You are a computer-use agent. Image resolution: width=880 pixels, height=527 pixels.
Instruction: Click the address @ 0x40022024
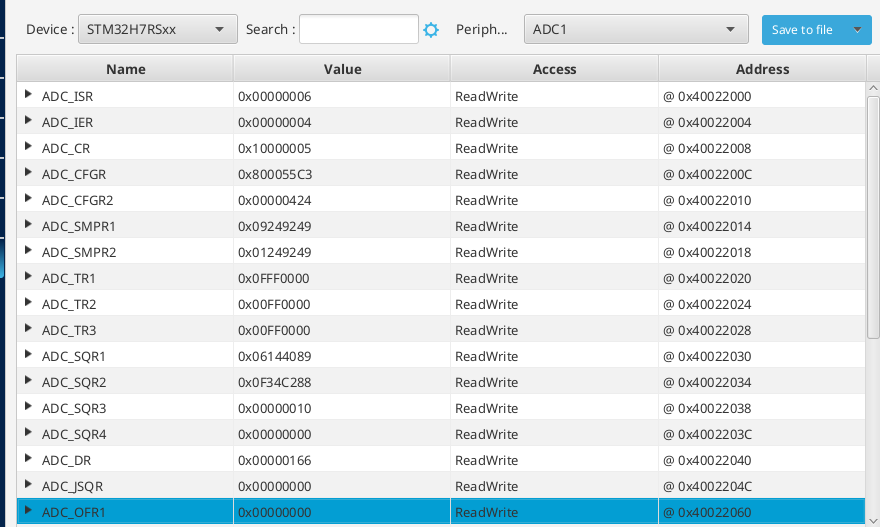point(707,304)
